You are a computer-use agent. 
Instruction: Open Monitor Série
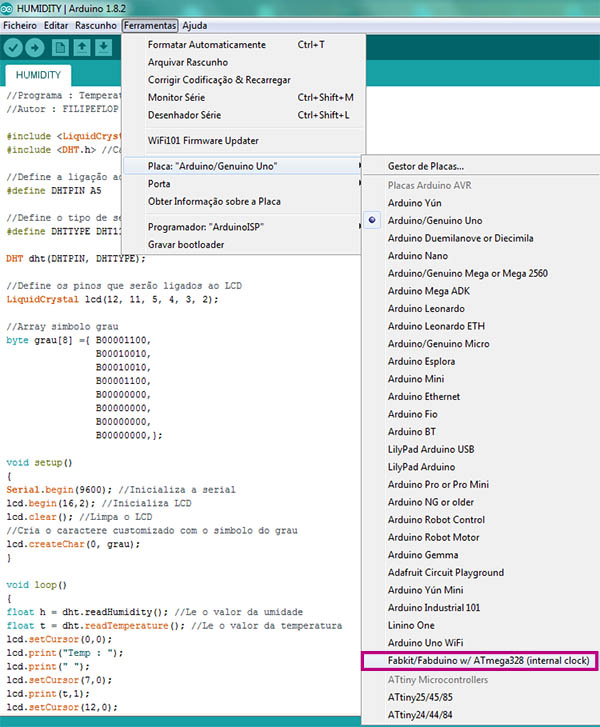(242, 97)
